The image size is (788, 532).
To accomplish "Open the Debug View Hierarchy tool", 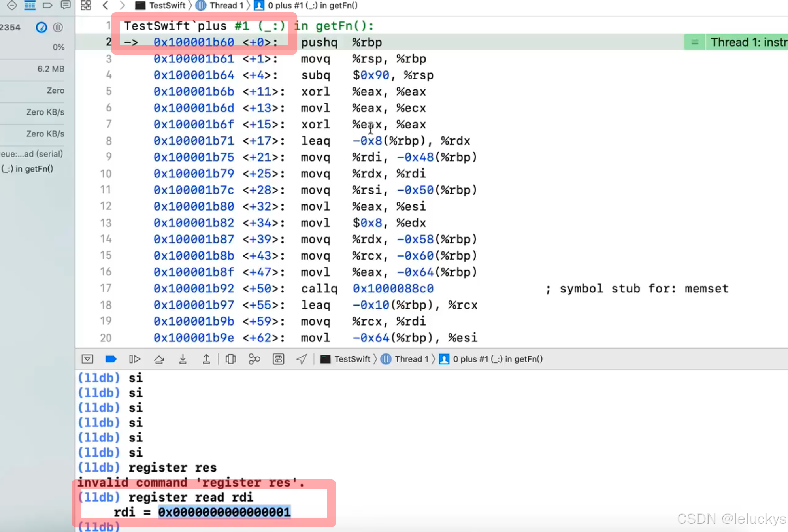I will point(230,359).
